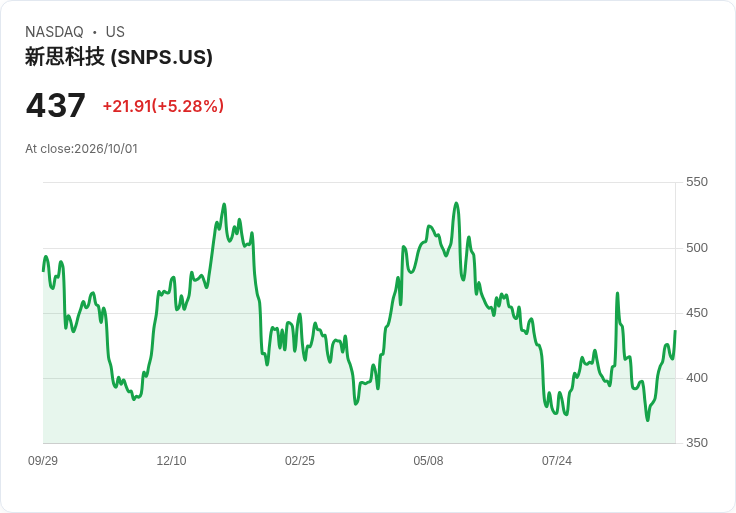Click the 550 y-axis label

tap(697, 182)
